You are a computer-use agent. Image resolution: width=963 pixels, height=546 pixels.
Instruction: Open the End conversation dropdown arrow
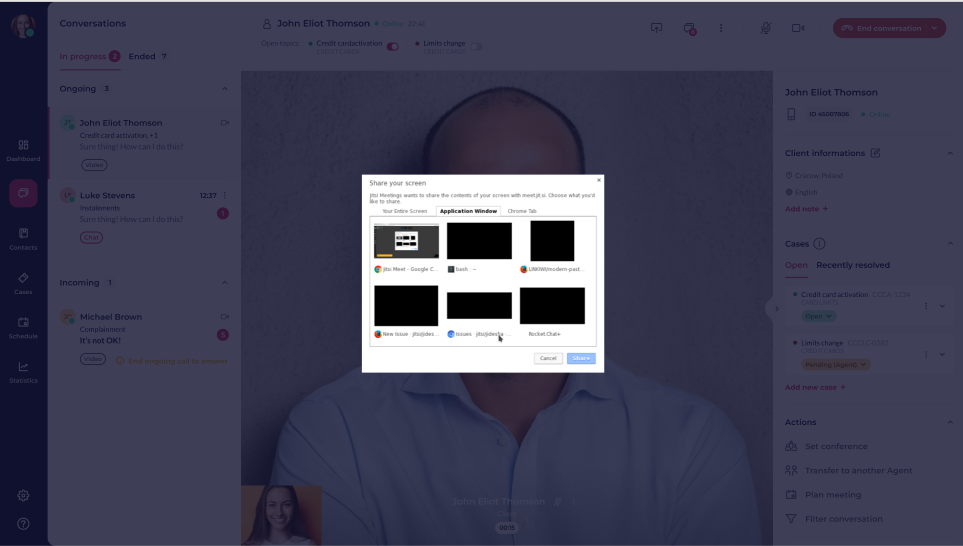pyautogui.click(x=935, y=28)
